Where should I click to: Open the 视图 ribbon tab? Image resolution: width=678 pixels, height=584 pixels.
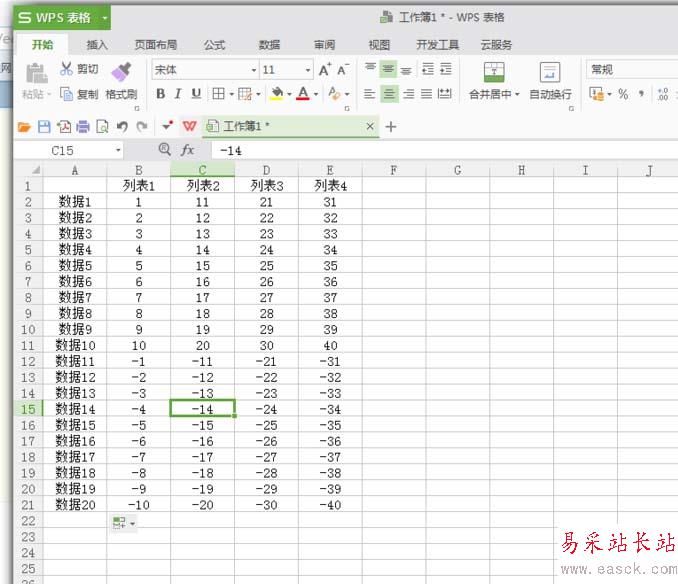click(379, 45)
